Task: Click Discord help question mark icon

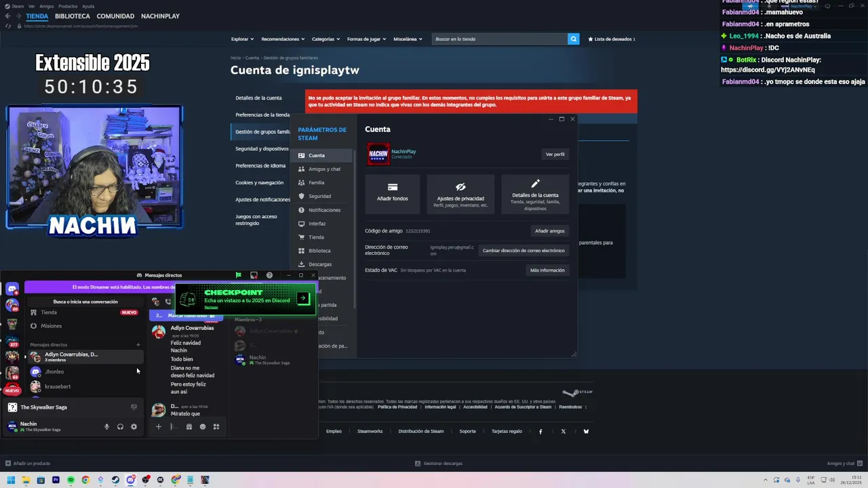Action: [x=269, y=275]
